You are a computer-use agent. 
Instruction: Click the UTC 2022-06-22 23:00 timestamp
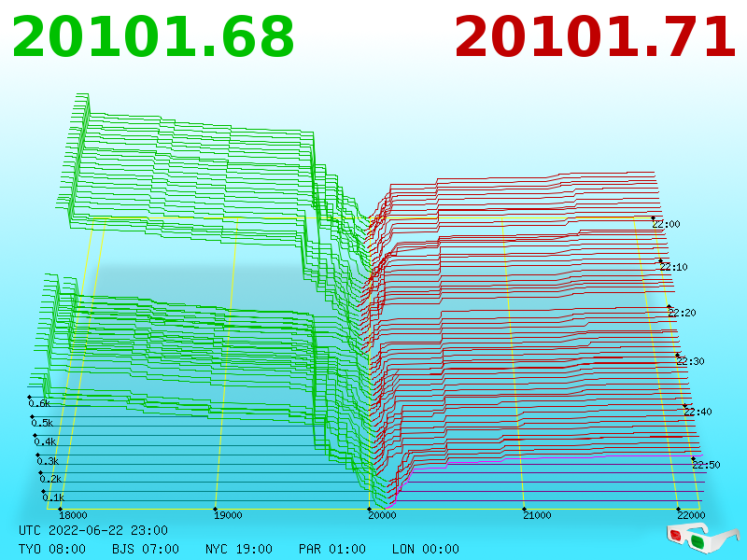[93, 530]
